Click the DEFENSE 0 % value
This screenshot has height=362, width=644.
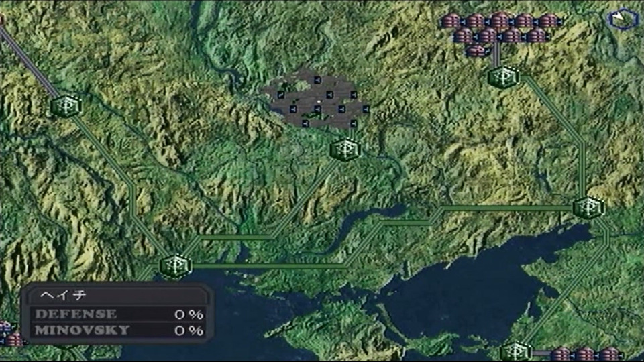(x=189, y=315)
